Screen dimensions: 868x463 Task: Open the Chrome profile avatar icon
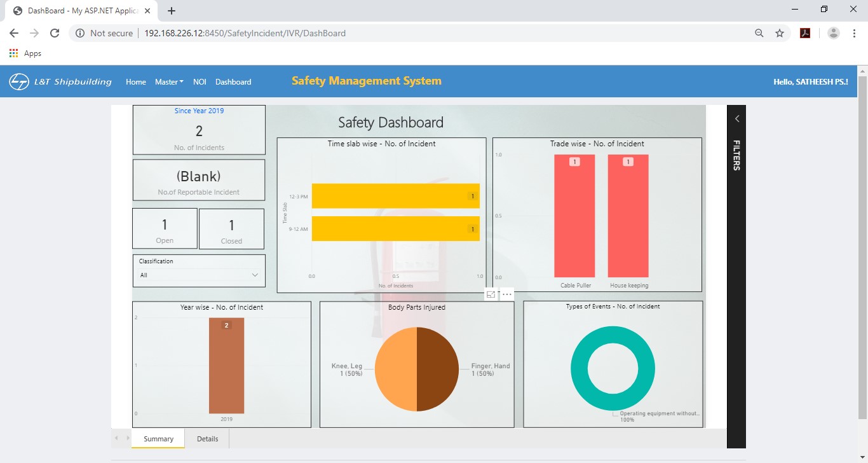[x=834, y=33]
